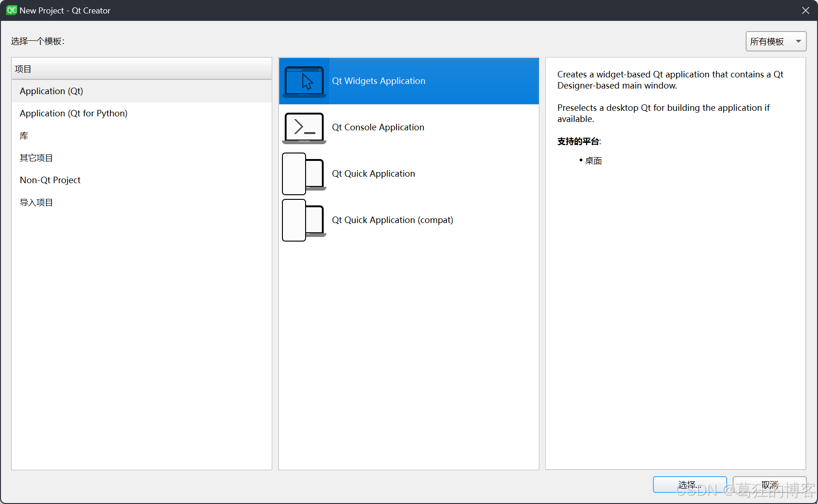Viewport: 818px width, 504px height.
Task: Click the 'Preselects a desktop Qt' description text
Action: pos(664,114)
